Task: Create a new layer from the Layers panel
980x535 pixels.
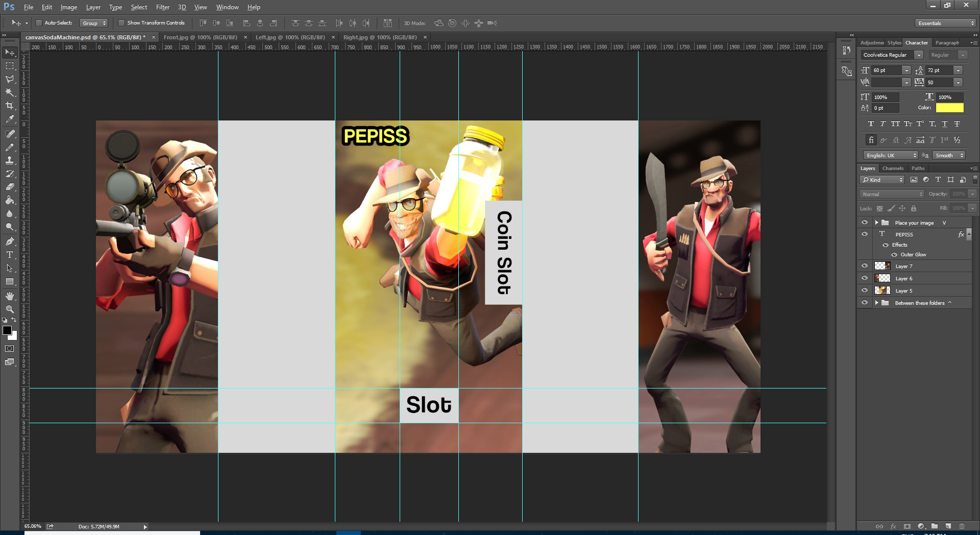Action: point(948,526)
